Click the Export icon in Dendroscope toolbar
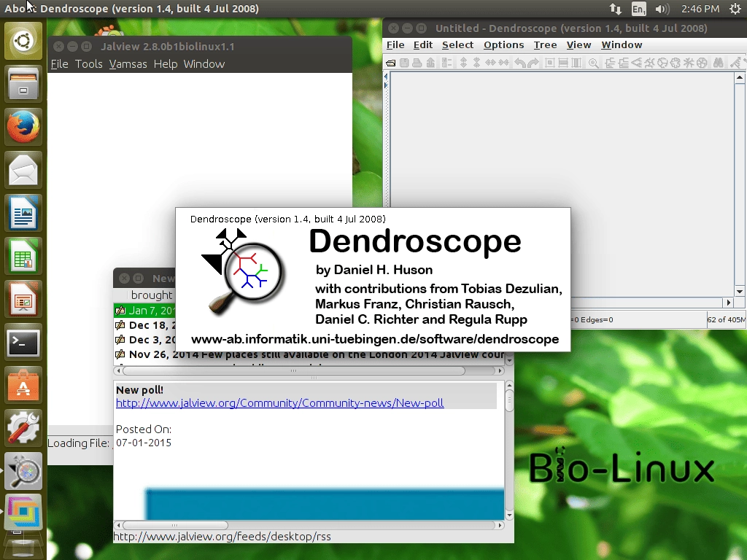 coord(430,63)
